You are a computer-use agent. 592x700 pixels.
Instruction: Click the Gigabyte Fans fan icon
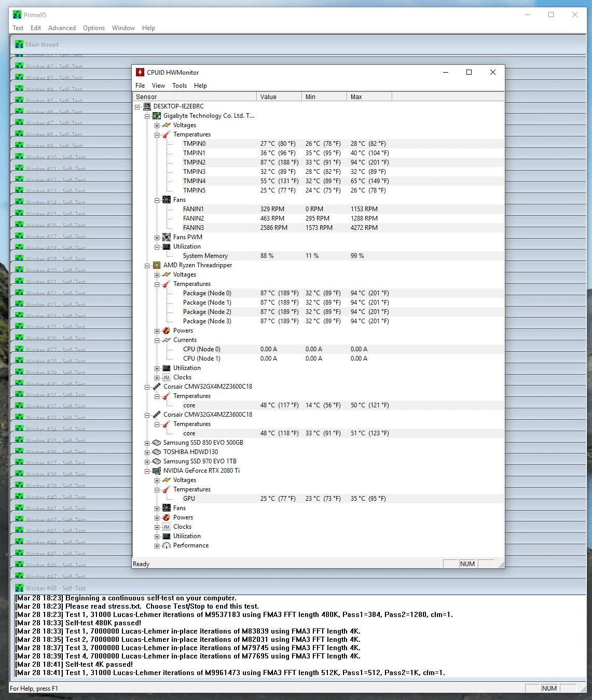tap(167, 200)
